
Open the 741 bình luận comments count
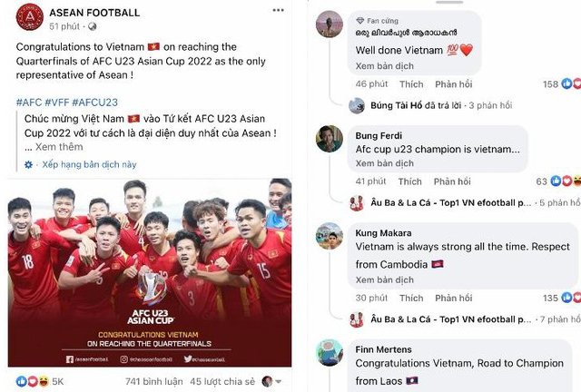tap(153, 382)
